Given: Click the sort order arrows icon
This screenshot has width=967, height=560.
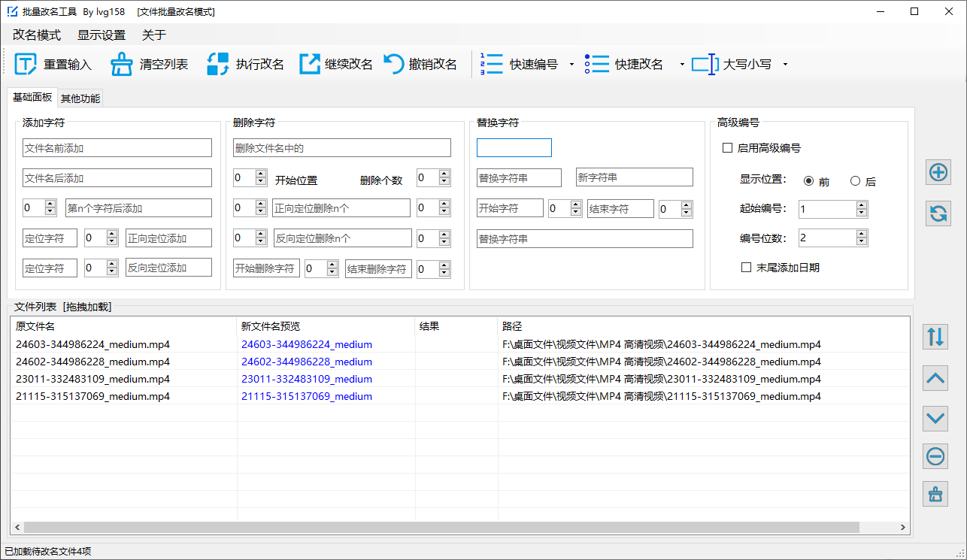Looking at the screenshot, I should tap(935, 336).
